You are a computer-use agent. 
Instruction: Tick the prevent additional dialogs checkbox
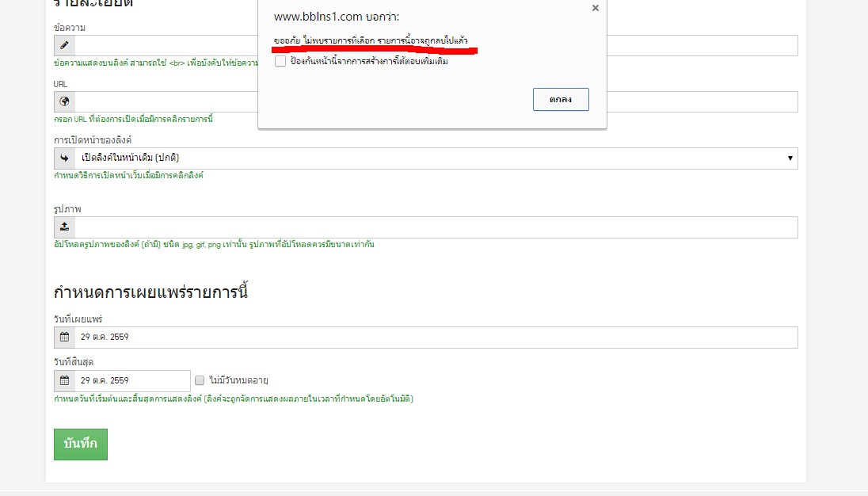coord(280,61)
